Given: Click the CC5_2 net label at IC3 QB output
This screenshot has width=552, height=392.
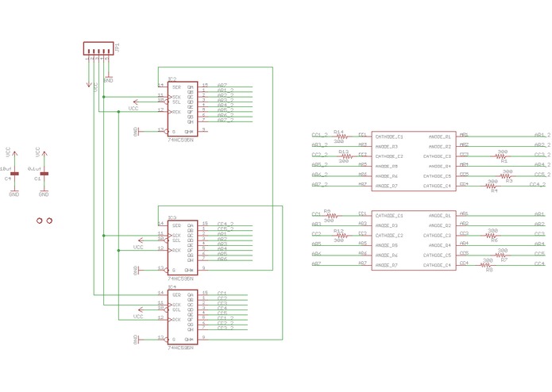Looking at the screenshot, I should click(226, 229).
